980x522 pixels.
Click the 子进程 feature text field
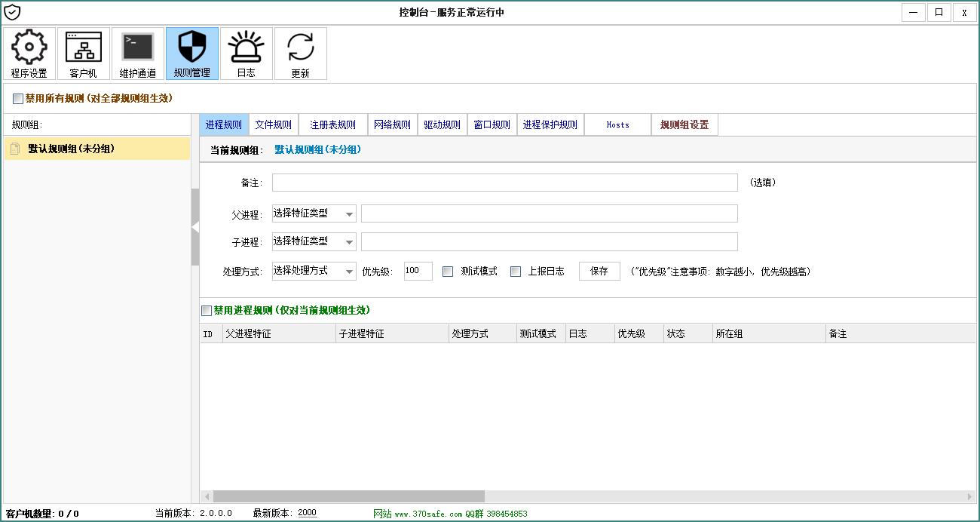[x=550, y=241]
